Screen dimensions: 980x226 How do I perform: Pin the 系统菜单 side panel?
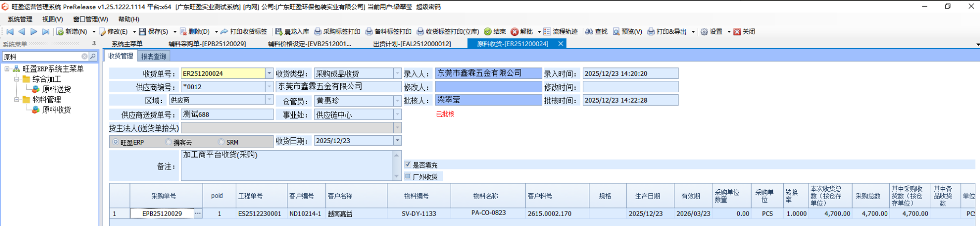tap(94, 44)
